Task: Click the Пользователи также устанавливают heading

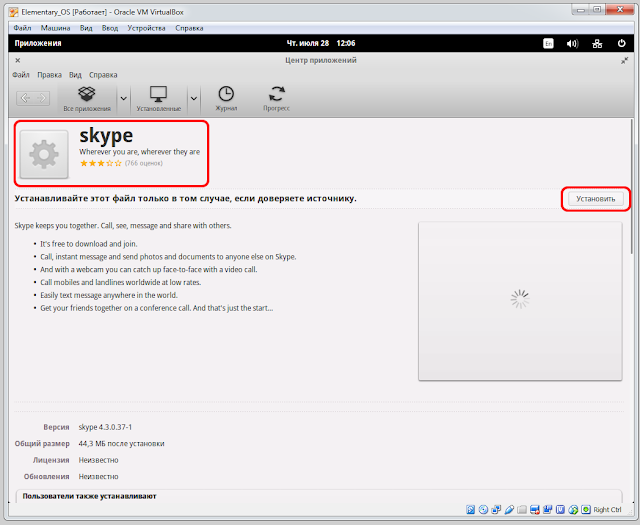Action: 89,496
